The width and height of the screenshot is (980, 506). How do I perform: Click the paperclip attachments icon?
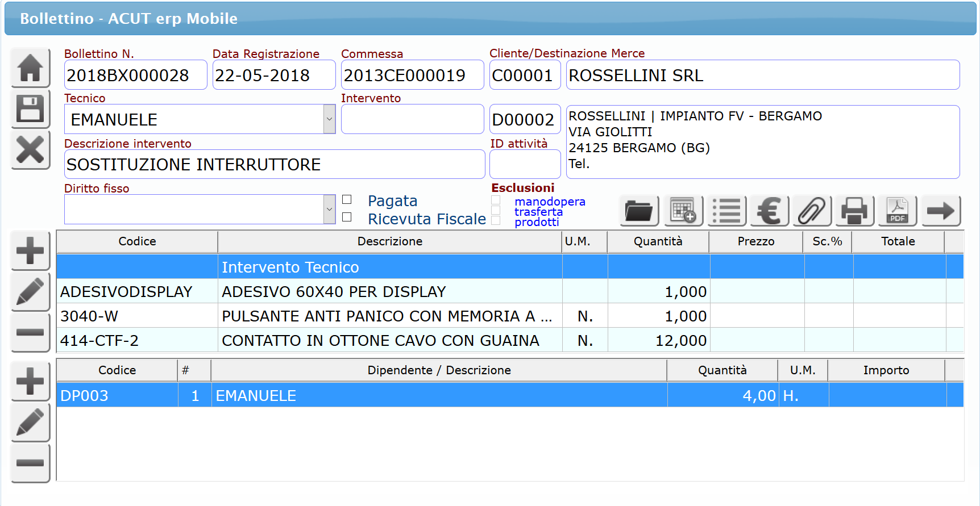tap(812, 211)
